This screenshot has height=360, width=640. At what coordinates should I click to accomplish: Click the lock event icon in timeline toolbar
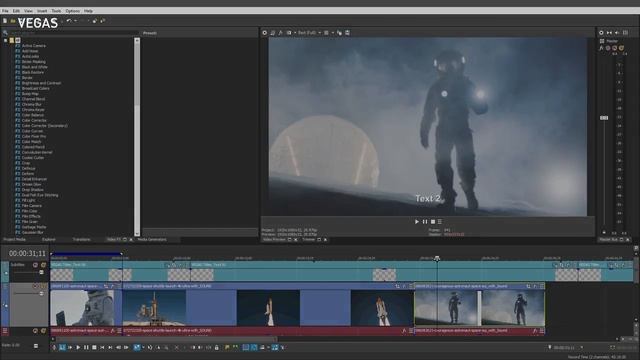point(217,347)
